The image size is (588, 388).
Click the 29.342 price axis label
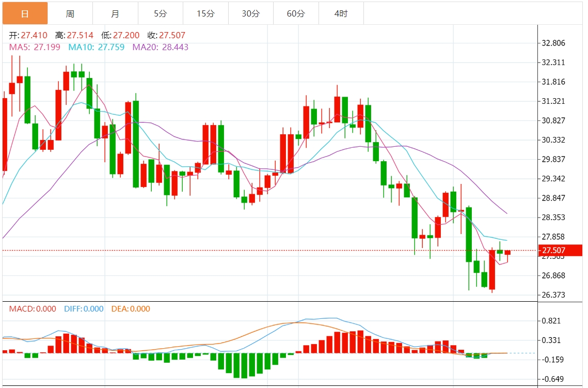click(x=553, y=179)
